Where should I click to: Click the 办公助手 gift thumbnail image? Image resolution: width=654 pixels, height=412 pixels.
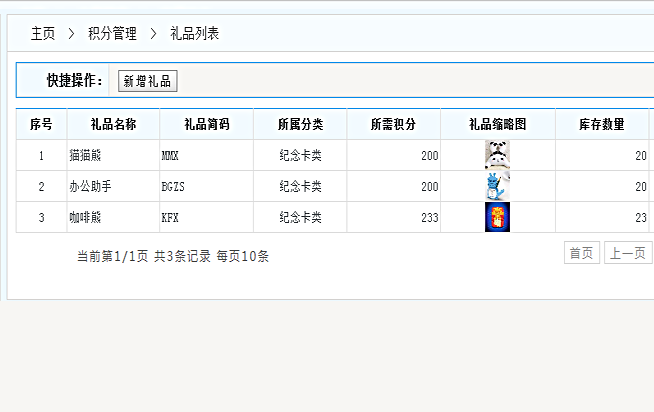tap(497, 186)
